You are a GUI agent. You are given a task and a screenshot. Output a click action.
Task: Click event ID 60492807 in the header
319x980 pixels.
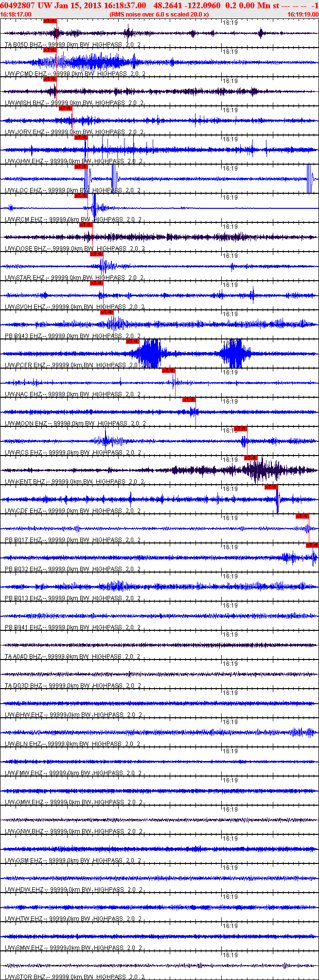[17, 6]
